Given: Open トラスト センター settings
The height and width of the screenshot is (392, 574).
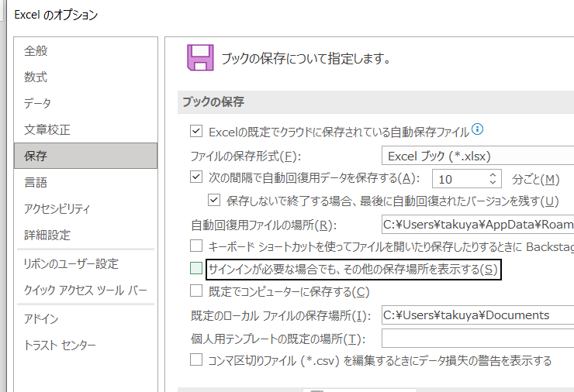Looking at the screenshot, I should click(85, 346).
